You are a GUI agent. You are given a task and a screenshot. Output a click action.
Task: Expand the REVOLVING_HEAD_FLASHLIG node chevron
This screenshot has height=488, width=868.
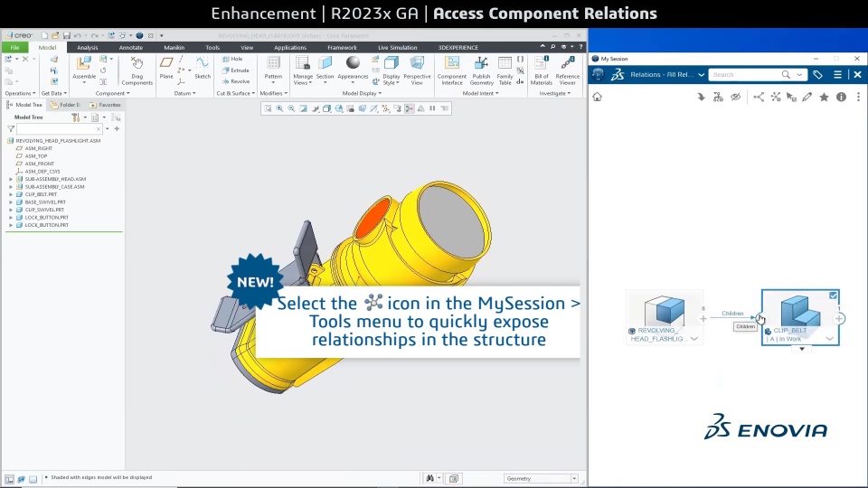tap(693, 339)
